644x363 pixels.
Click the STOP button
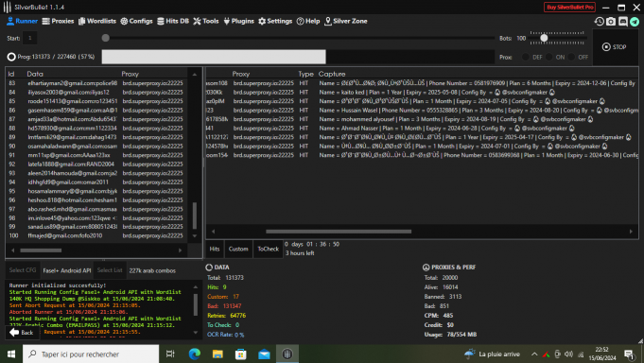click(x=615, y=47)
